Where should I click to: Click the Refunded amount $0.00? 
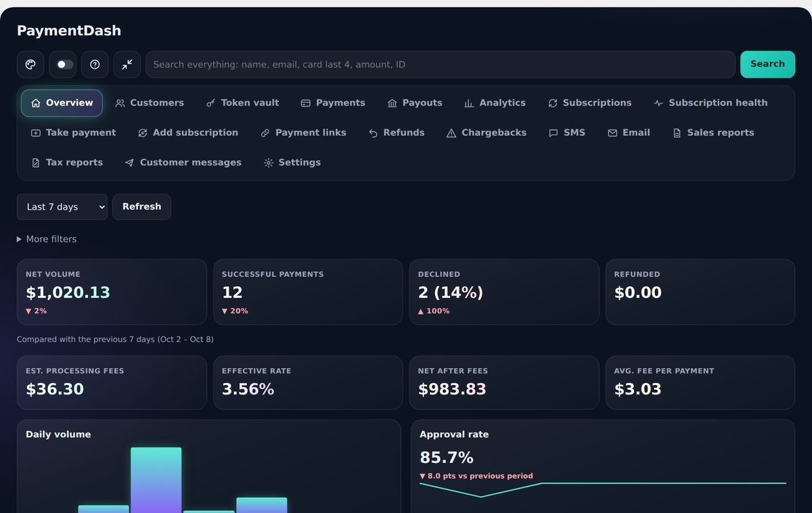click(638, 292)
